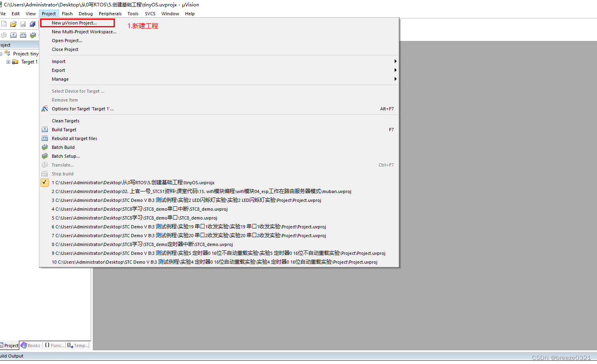Click the Translate toolbar icon
The height and width of the screenshot is (364, 597).
click(4, 35)
